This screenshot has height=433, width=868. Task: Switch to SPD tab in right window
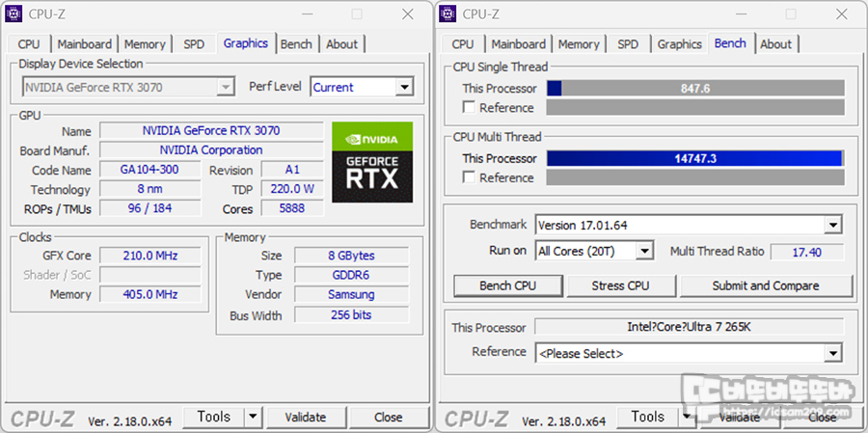click(628, 44)
